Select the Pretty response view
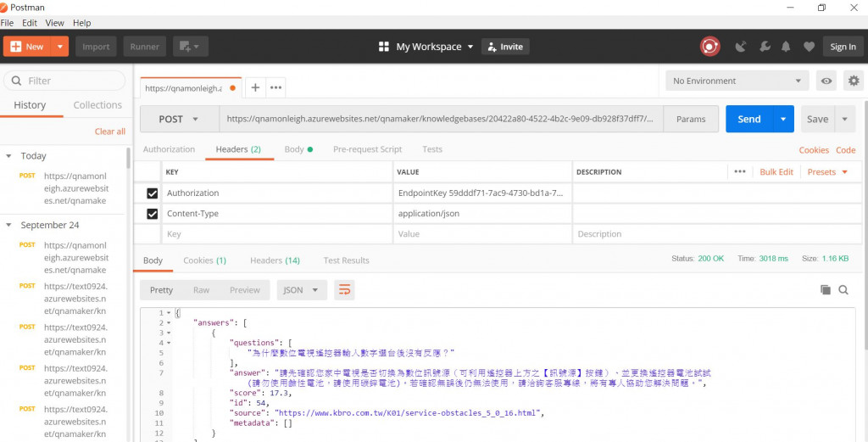Screen dimensions: 868x442 (x=162, y=289)
